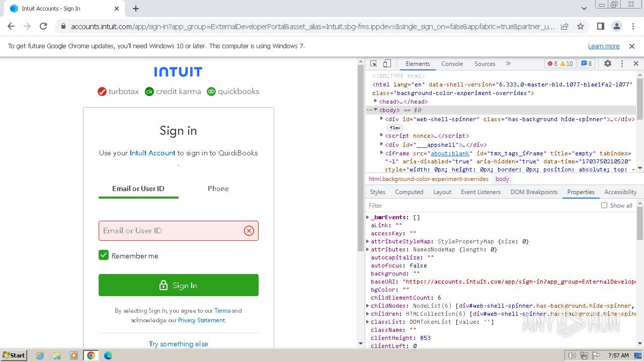
Task: Switch to the Elements tab
Action: [418, 64]
